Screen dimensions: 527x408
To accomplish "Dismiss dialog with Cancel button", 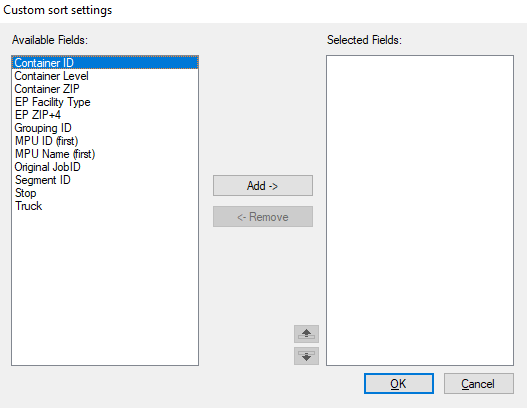I will point(479,383).
